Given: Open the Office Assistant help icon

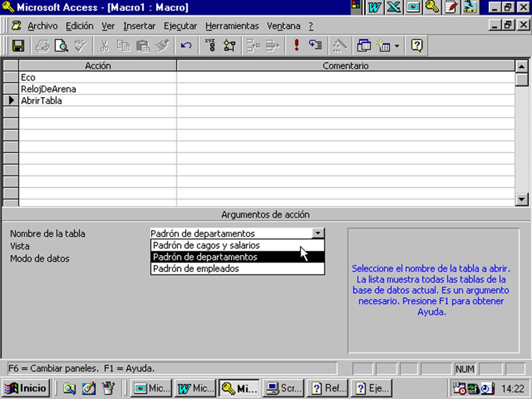Looking at the screenshot, I should [417, 45].
